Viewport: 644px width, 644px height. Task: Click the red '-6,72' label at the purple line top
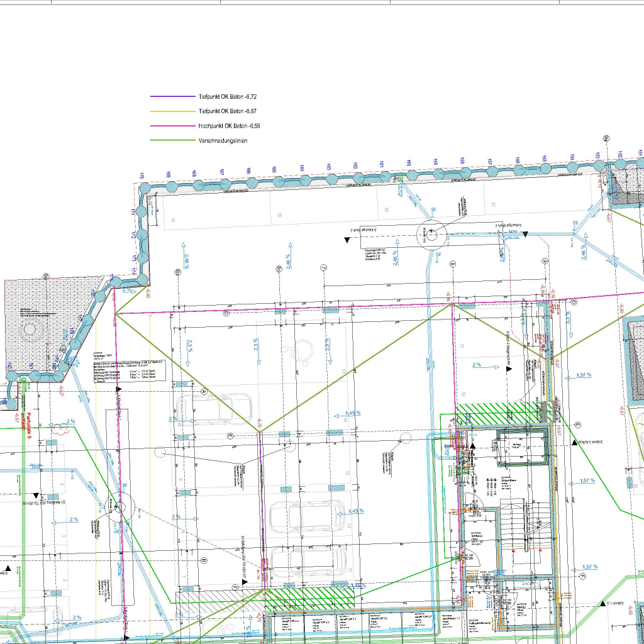click(x=259, y=424)
